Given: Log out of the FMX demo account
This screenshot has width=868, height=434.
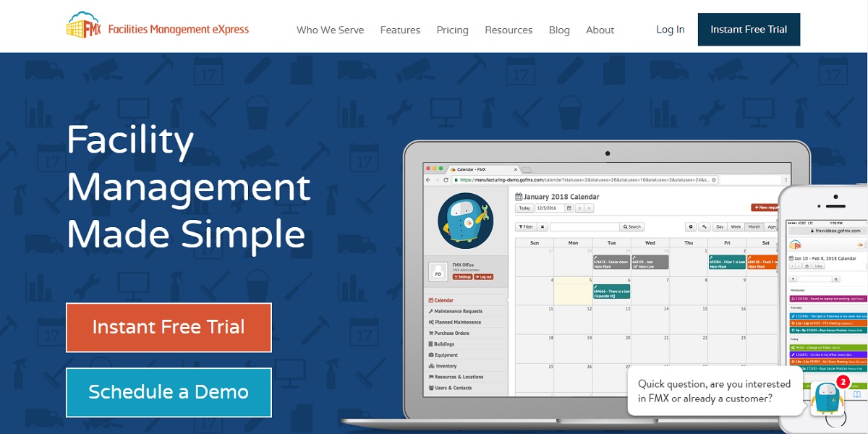Looking at the screenshot, I should (485, 276).
